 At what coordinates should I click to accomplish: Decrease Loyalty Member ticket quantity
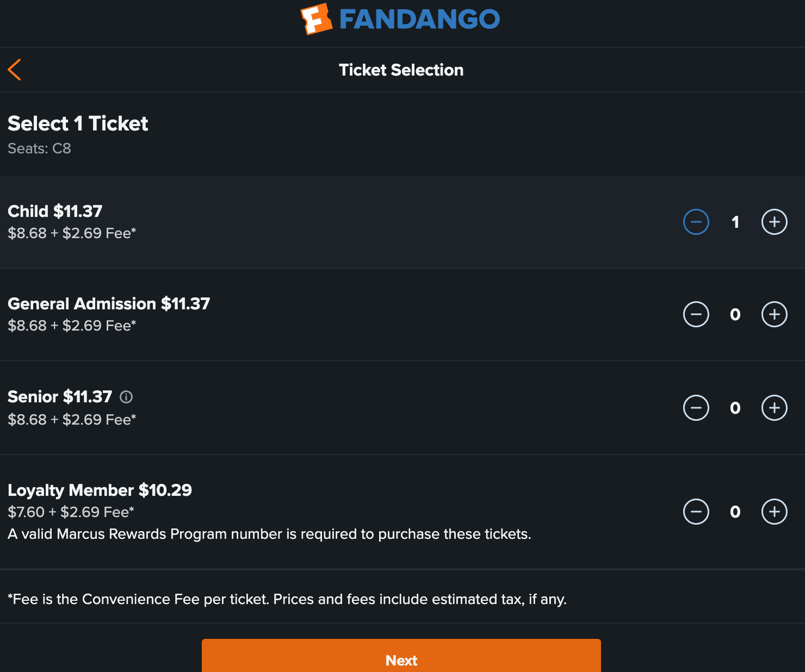pos(696,512)
